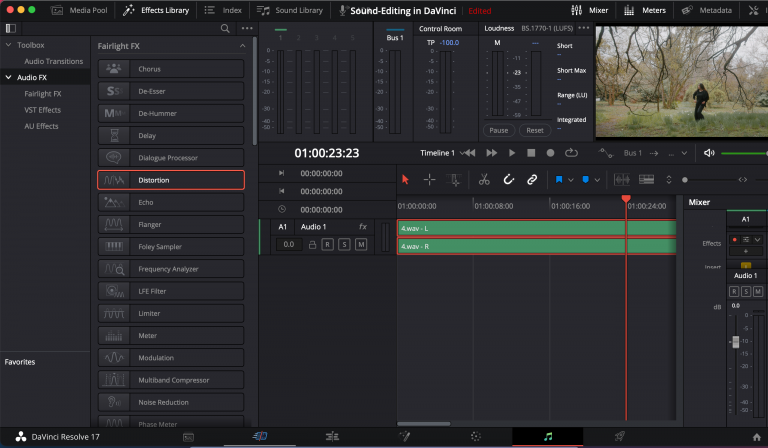Select the Echo effect
This screenshot has width=768, height=448.
coord(171,202)
